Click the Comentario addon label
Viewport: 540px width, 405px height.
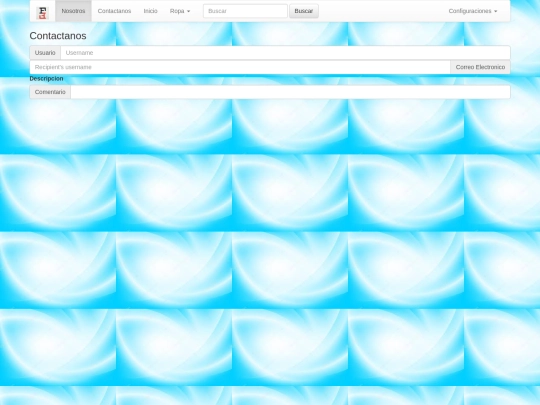50,92
